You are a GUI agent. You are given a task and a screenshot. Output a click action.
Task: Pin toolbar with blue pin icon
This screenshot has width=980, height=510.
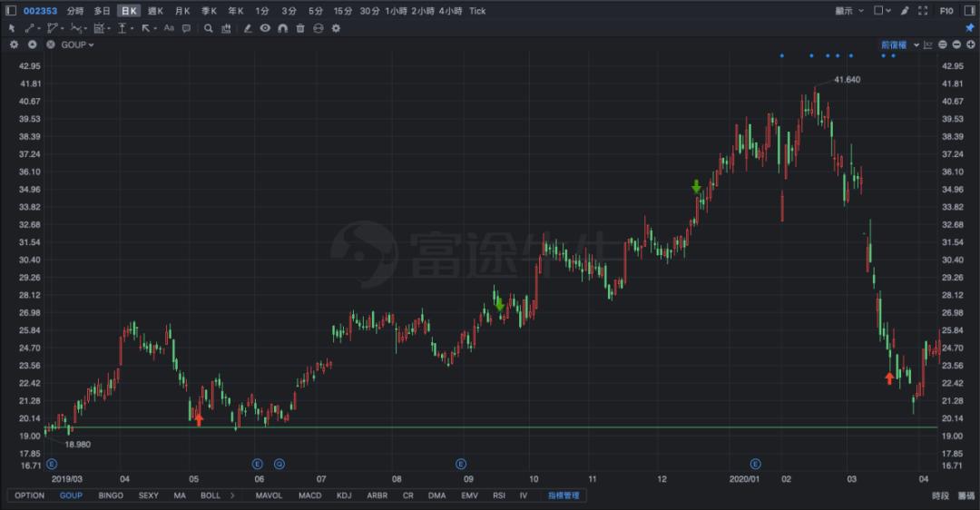(970, 28)
